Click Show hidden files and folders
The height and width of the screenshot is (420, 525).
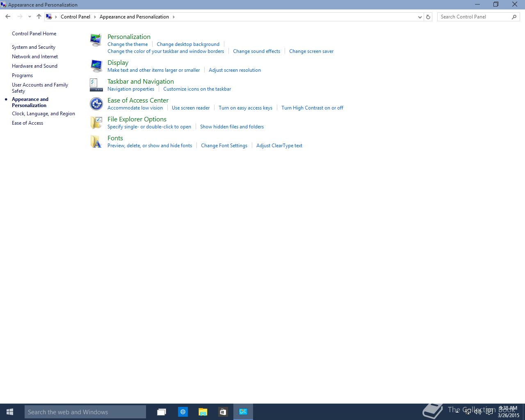232,127
